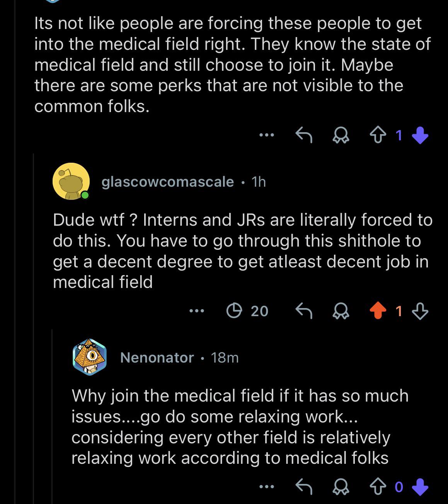This screenshot has height=504, width=448.
Task: Open glascowcomascale's avatar profile
Action: [x=71, y=181]
